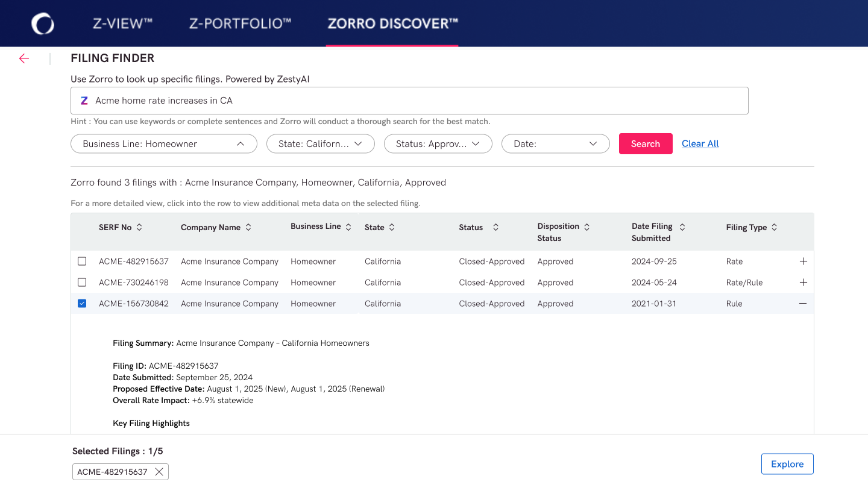Click SERF number ACME-730246198 in table
This screenshot has width=868, height=482.
pyautogui.click(x=134, y=283)
